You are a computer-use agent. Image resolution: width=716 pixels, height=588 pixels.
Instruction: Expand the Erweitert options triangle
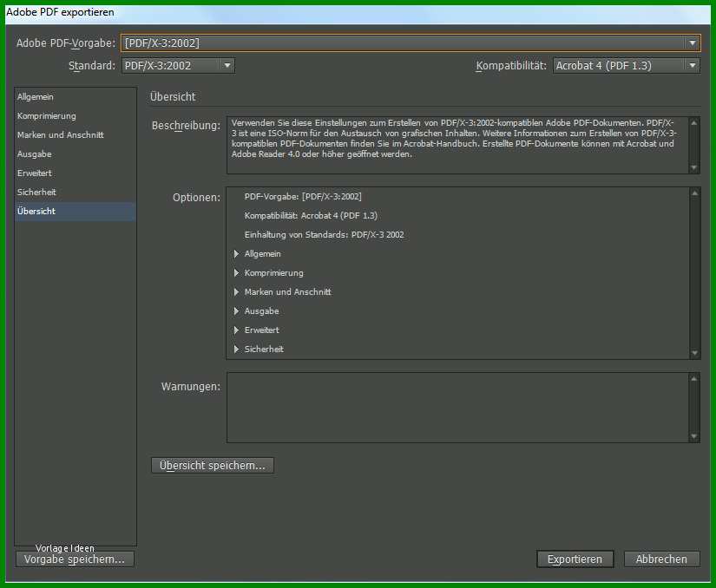pyautogui.click(x=237, y=330)
